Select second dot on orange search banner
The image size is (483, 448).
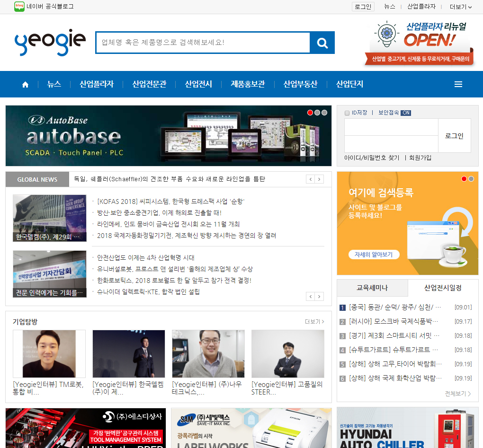(471, 179)
